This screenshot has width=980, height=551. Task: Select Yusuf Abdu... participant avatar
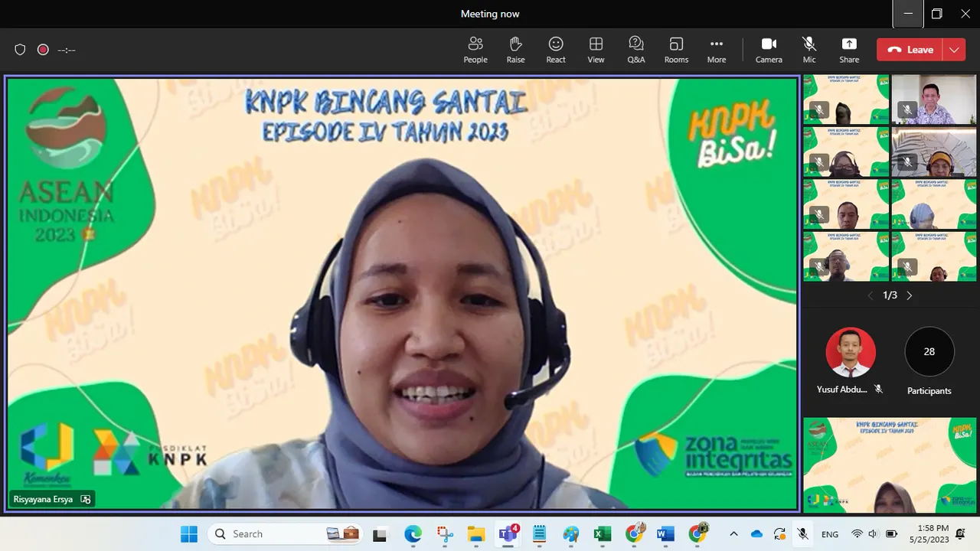click(851, 352)
